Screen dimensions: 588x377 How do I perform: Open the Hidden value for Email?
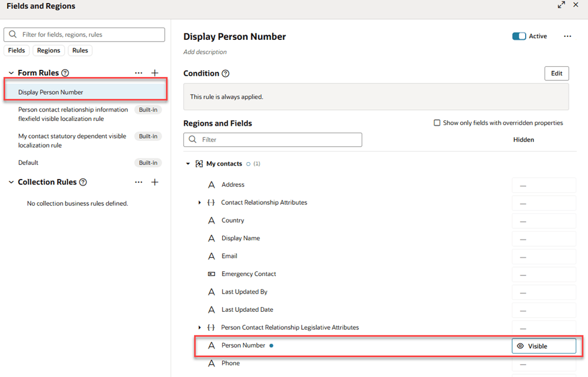tap(544, 257)
